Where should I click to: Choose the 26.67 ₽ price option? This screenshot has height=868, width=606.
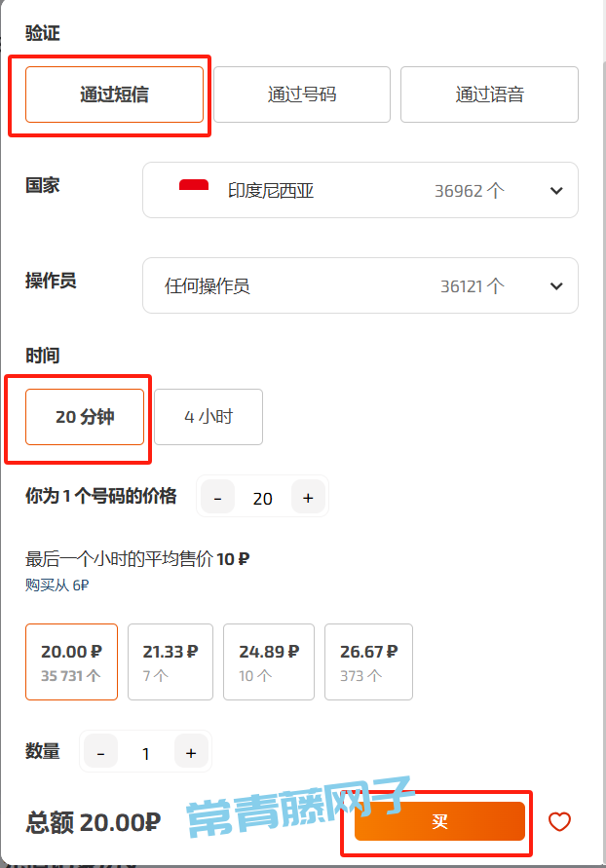pos(368,661)
